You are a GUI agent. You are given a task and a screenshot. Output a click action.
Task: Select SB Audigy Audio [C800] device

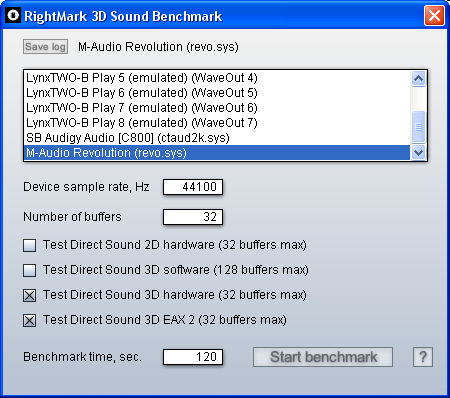(217, 138)
